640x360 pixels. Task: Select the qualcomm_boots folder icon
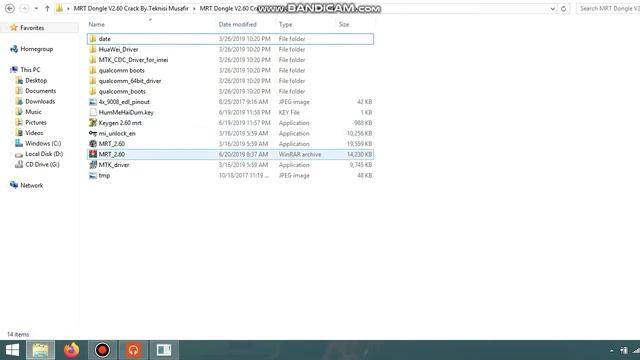(x=93, y=91)
